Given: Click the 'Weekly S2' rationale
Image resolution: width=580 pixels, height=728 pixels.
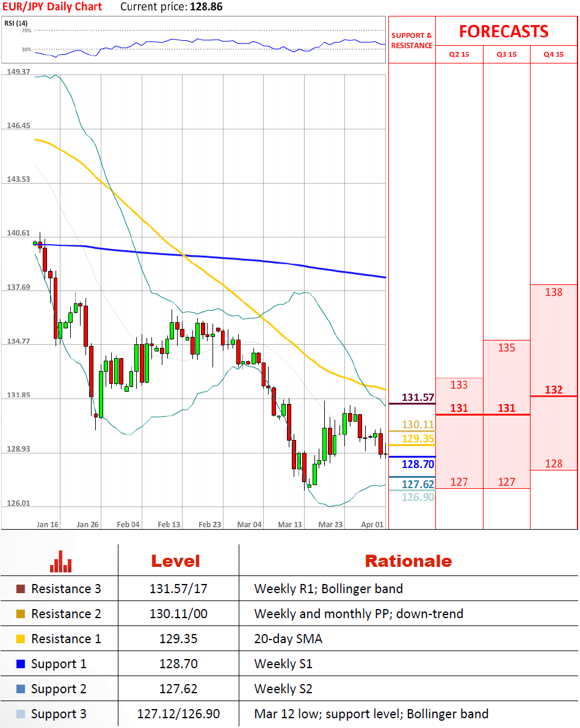Looking at the screenshot, I should click(283, 689).
